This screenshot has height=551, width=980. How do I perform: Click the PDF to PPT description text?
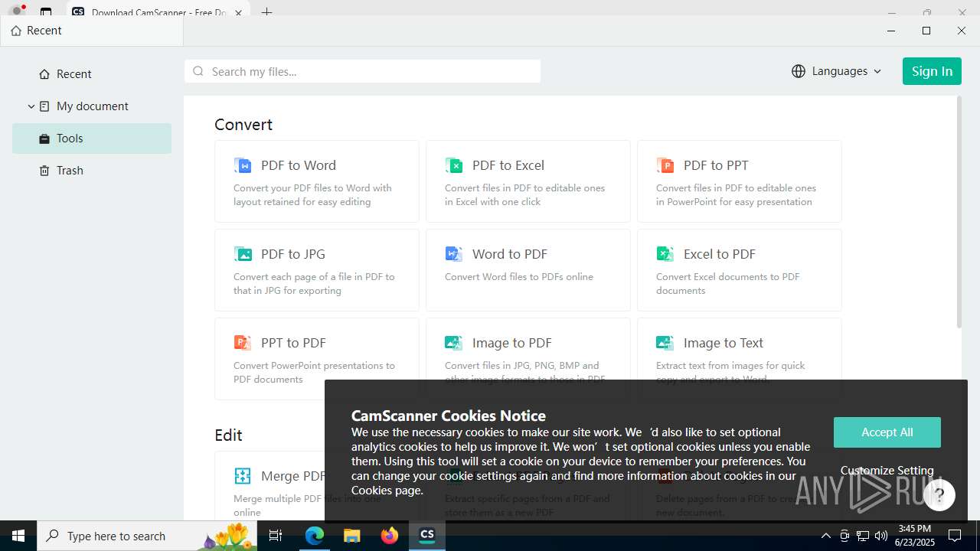pos(736,195)
